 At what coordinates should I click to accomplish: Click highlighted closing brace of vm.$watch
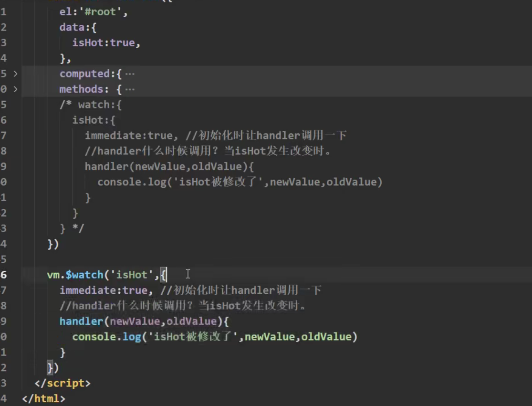[50, 368]
